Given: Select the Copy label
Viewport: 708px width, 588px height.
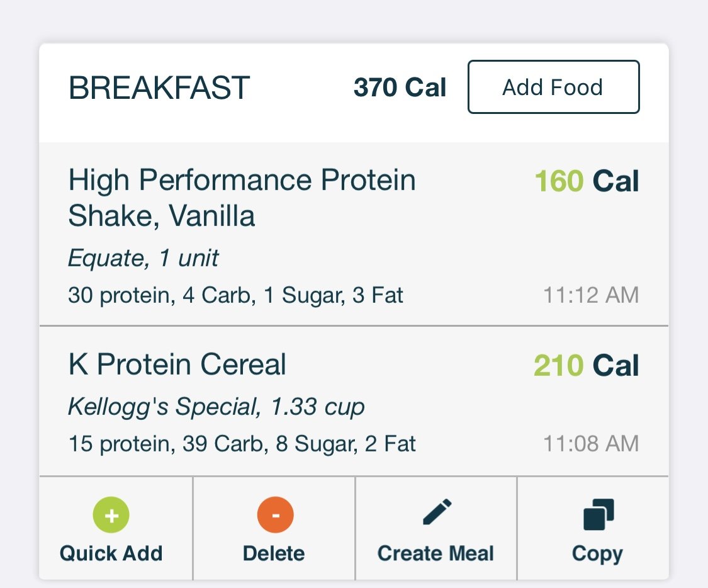Looking at the screenshot, I should click(597, 554).
